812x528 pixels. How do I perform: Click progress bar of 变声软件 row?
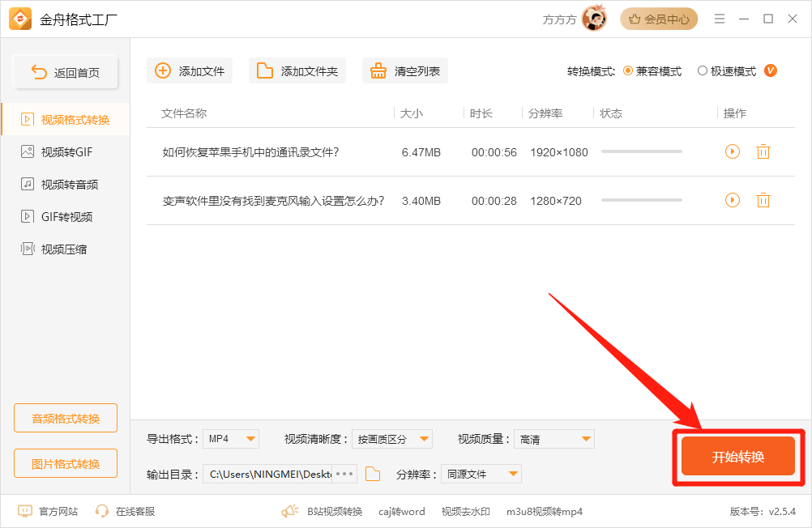(642, 200)
